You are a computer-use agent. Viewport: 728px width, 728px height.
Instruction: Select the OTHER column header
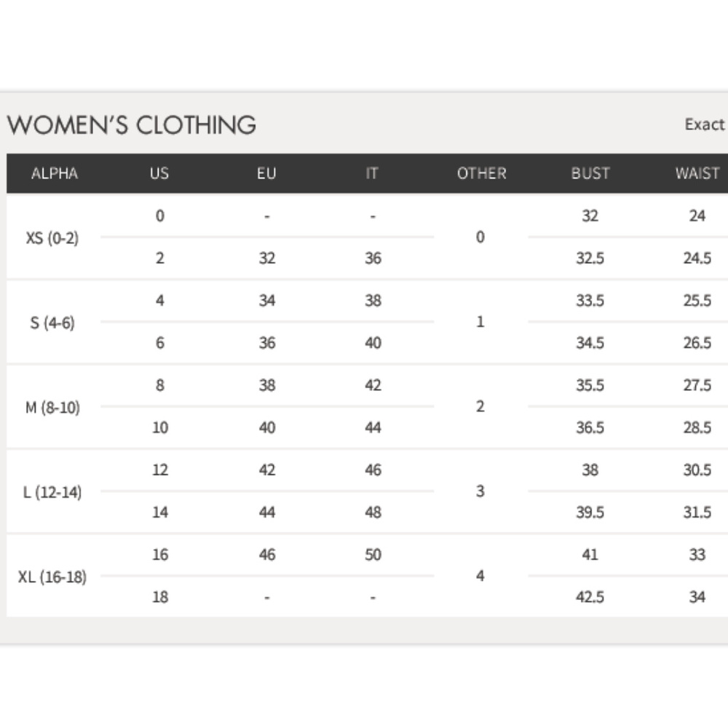coord(481,173)
